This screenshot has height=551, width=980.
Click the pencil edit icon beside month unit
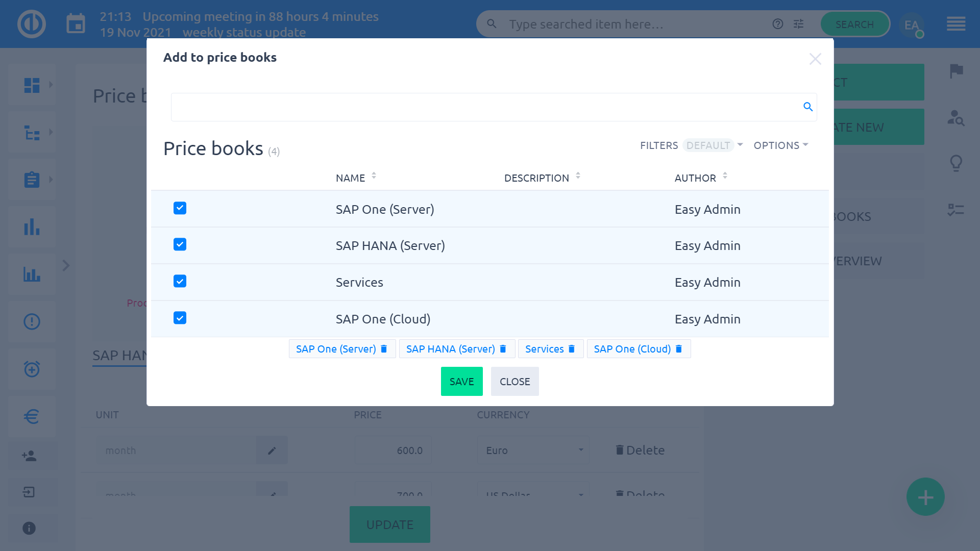(272, 450)
